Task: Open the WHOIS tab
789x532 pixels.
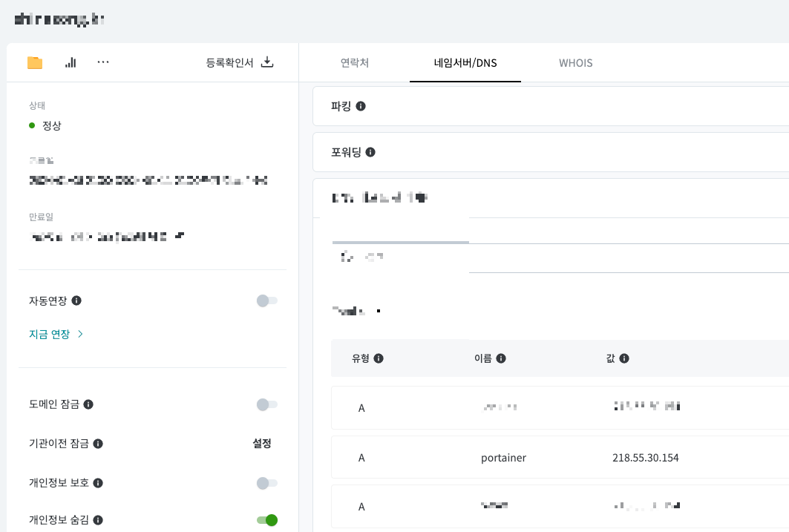Action: (575, 63)
